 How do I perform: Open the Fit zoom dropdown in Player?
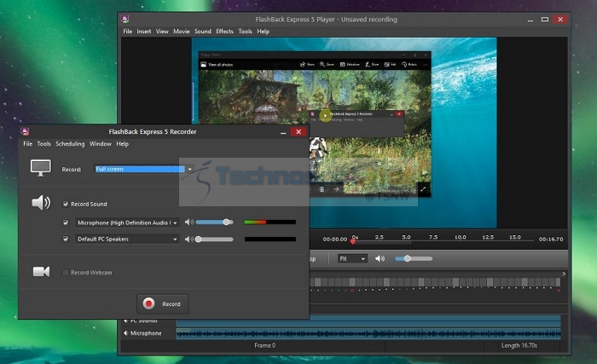(352, 258)
